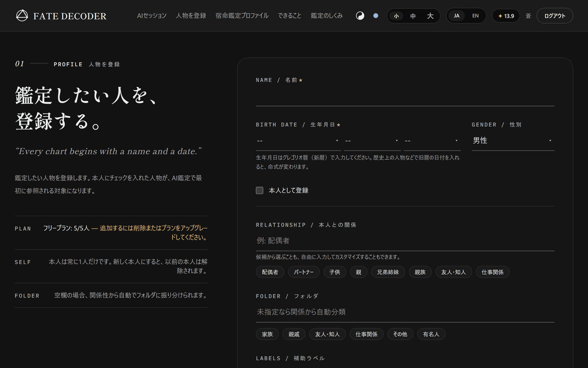This screenshot has width=588, height=368.
Task: Click the blue accent color dot
Action: coord(376,16)
